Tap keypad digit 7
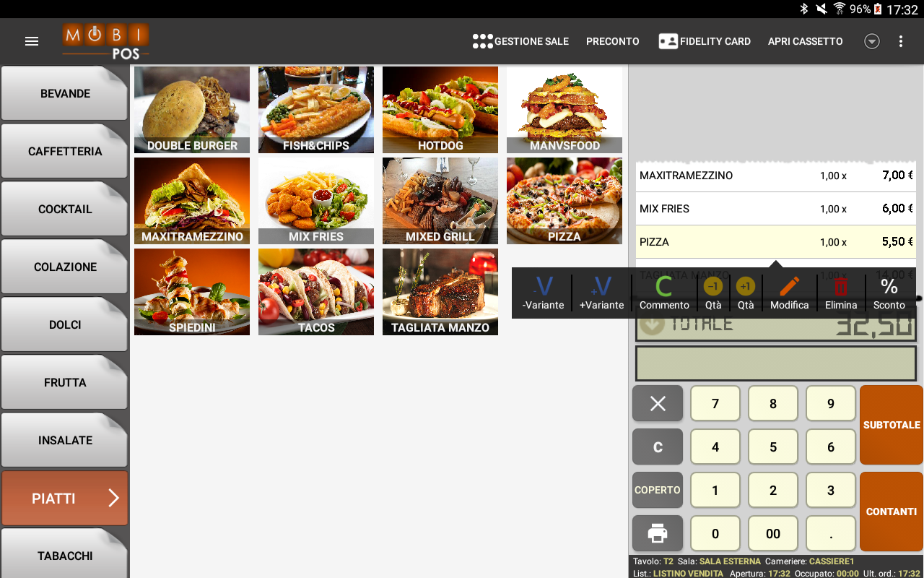The width and height of the screenshot is (924, 578). (715, 404)
